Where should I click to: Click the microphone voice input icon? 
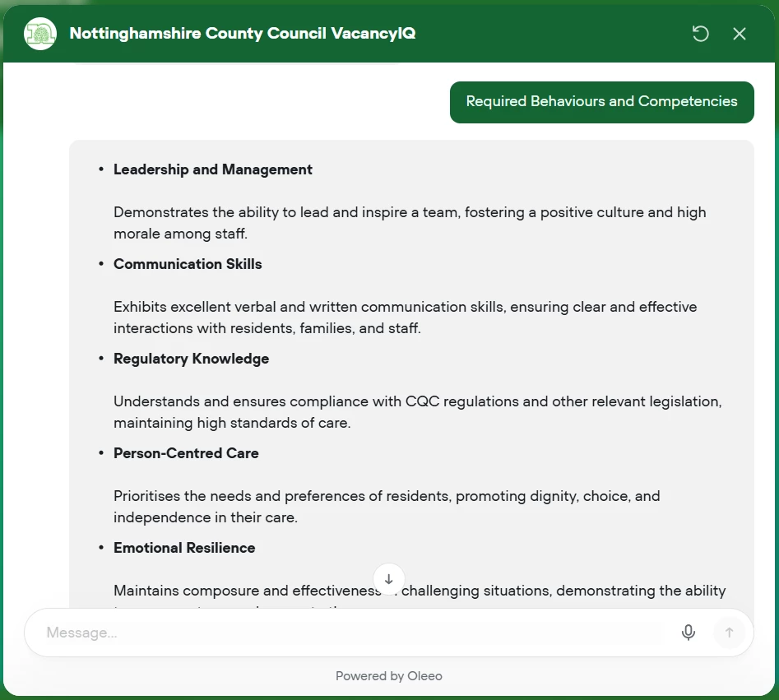pyautogui.click(x=688, y=633)
